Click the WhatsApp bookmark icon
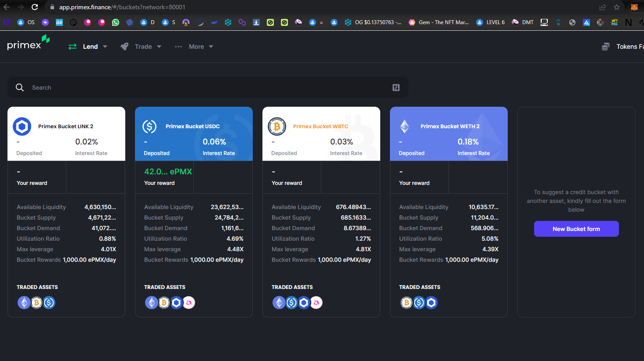This screenshot has height=361, width=644. pyautogui.click(x=116, y=22)
